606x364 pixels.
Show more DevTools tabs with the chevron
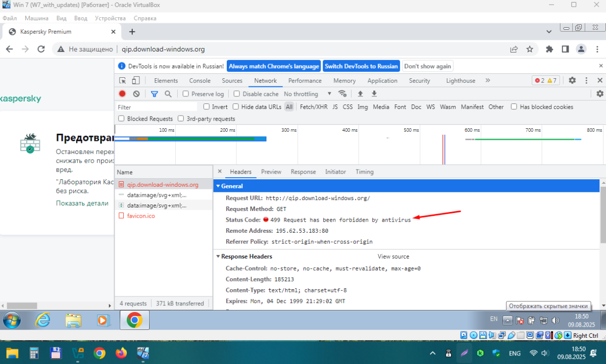488,80
